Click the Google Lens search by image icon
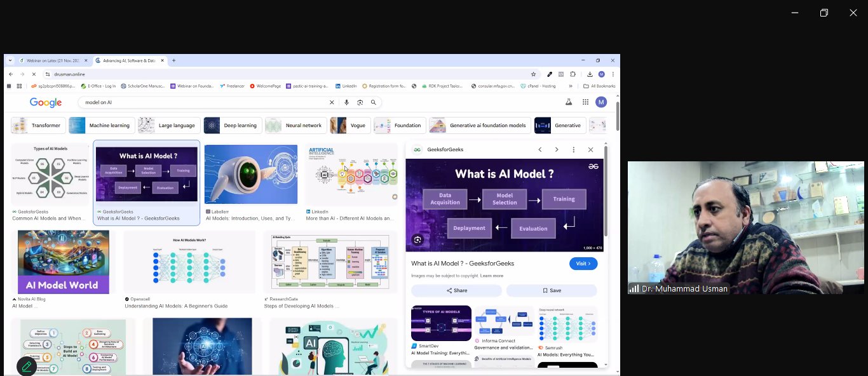The width and height of the screenshot is (868, 376). [360, 102]
